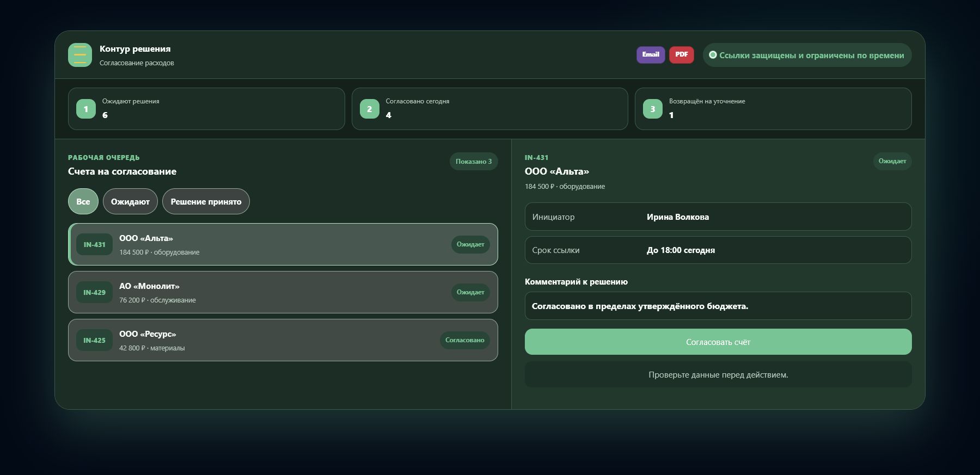Open the Email badge
The height and width of the screenshot is (475, 980).
[651, 54]
